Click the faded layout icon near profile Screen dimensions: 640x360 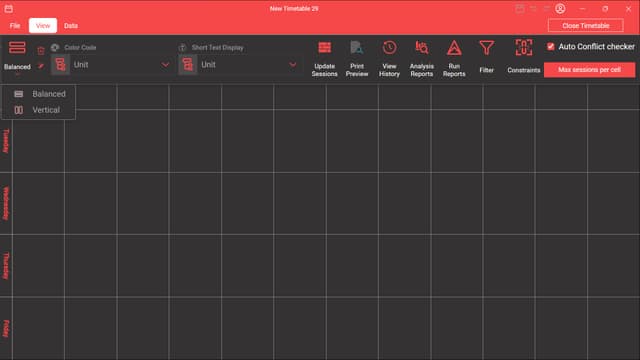[520, 9]
